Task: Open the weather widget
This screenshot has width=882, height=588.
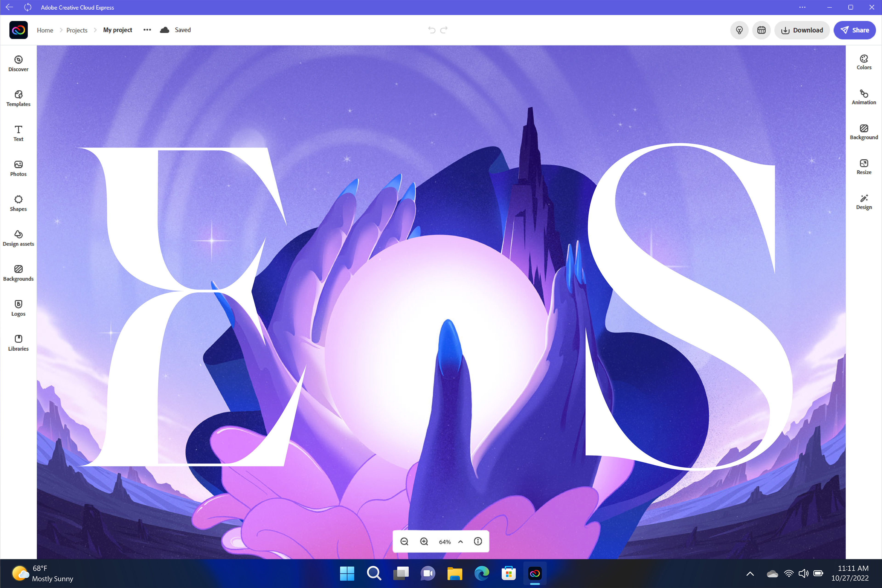Action: (x=42, y=573)
